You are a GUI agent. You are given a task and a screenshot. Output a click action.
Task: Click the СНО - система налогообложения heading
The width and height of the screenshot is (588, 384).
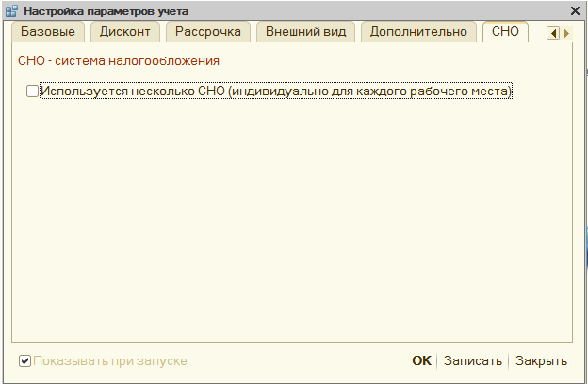pos(119,60)
